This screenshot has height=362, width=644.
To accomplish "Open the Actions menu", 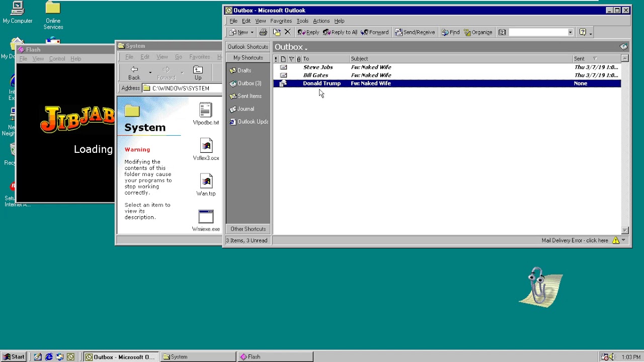I will click(321, 21).
